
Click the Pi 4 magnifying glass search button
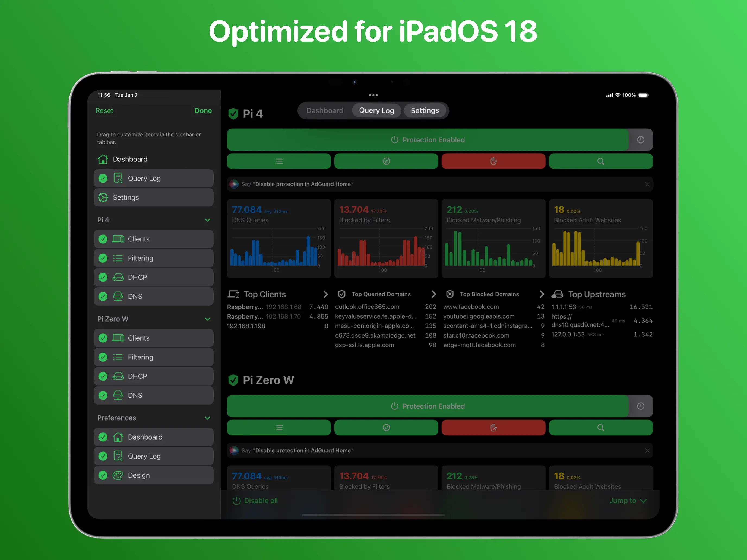coord(600,161)
